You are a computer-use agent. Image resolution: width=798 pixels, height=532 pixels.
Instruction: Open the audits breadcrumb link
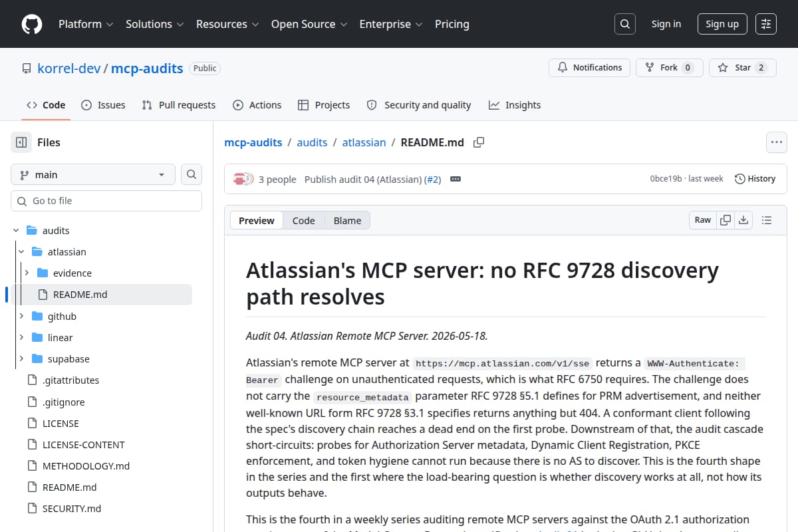[x=312, y=142]
